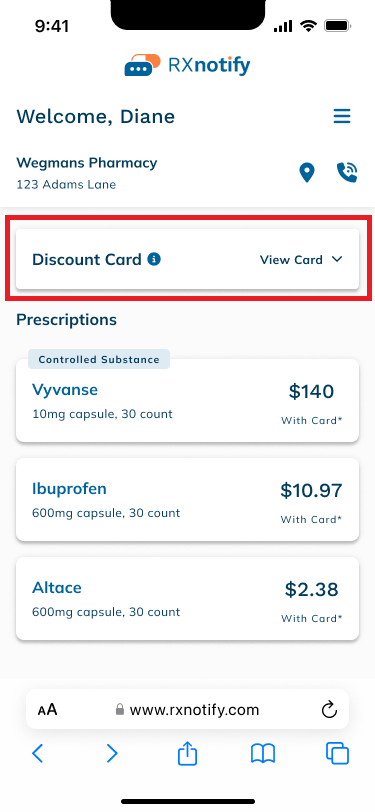This screenshot has height=812, width=375.
Task: Open Safari tabs overview icon
Action: pos(337,753)
